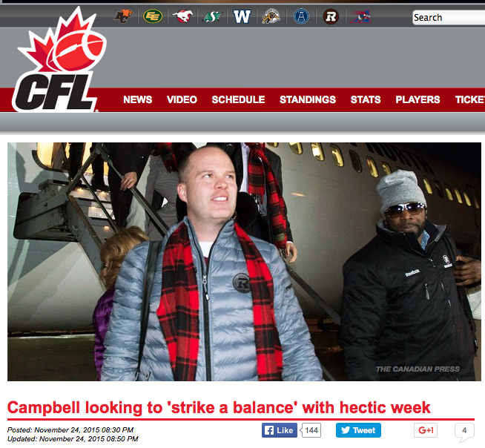
Task: Open the VIDEO menu item
Action: [x=182, y=99]
